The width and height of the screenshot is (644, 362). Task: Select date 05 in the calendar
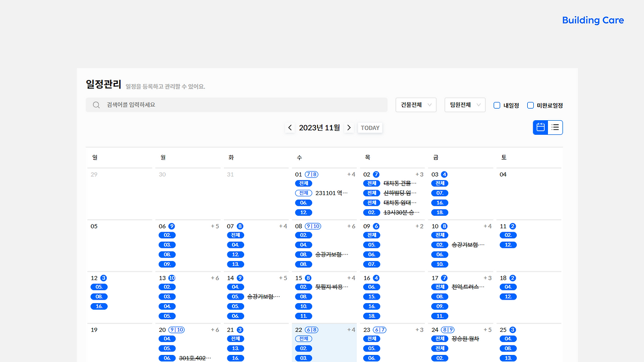pyautogui.click(x=94, y=226)
